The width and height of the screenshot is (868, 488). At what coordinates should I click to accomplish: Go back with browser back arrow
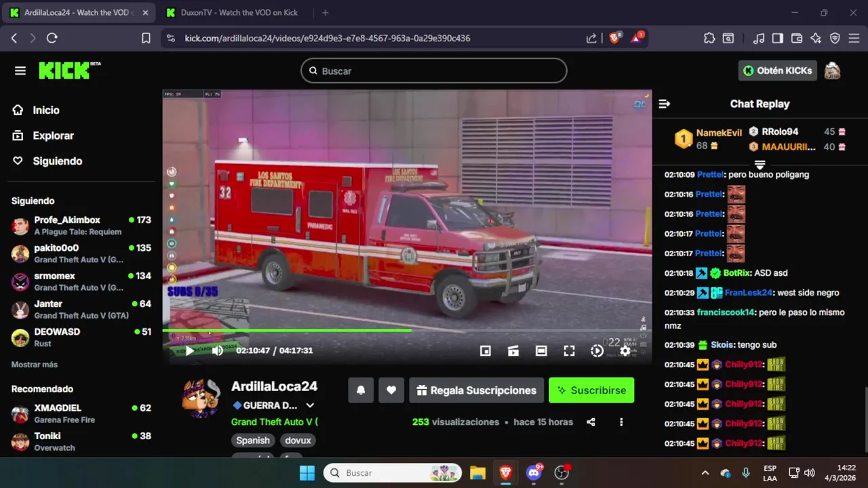point(14,38)
